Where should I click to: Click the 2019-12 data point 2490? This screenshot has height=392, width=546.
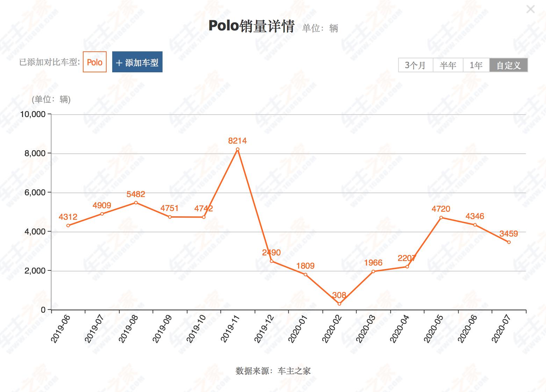[272, 261]
